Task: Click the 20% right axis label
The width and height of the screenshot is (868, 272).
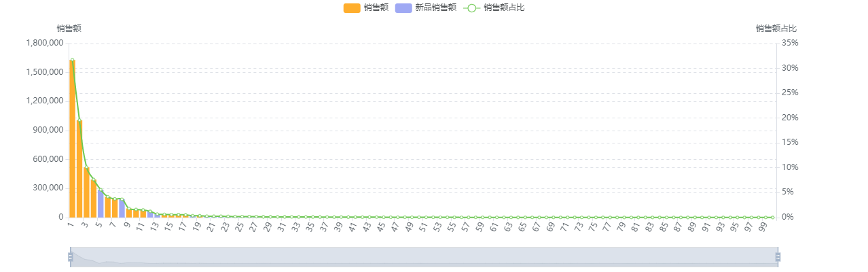Action: [x=790, y=118]
